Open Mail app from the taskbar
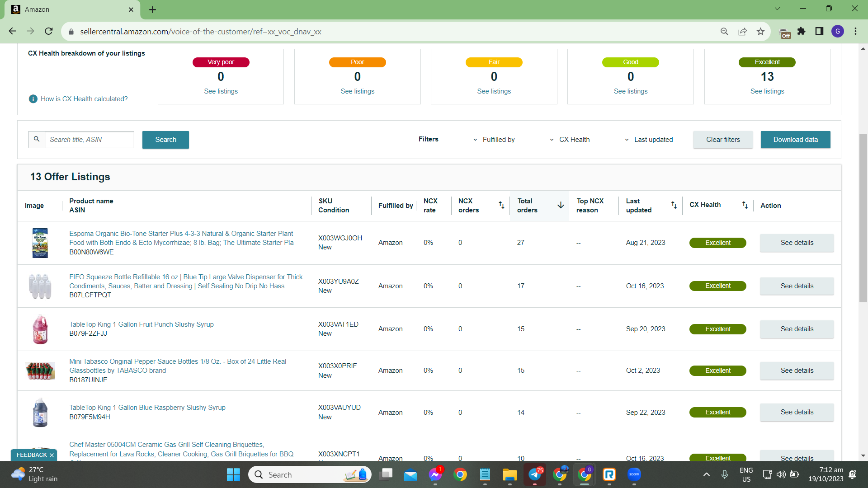This screenshot has width=868, height=488. (410, 474)
